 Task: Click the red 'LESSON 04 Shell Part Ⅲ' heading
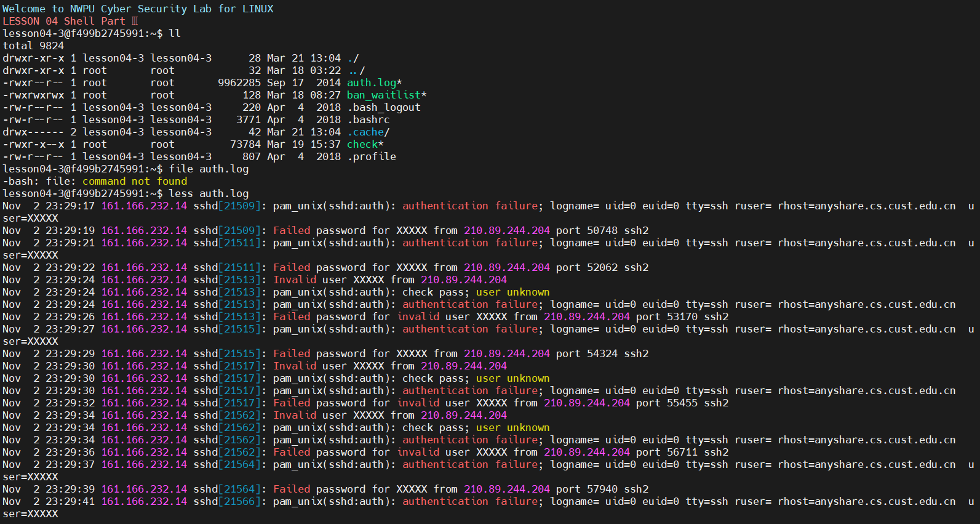tap(70, 21)
